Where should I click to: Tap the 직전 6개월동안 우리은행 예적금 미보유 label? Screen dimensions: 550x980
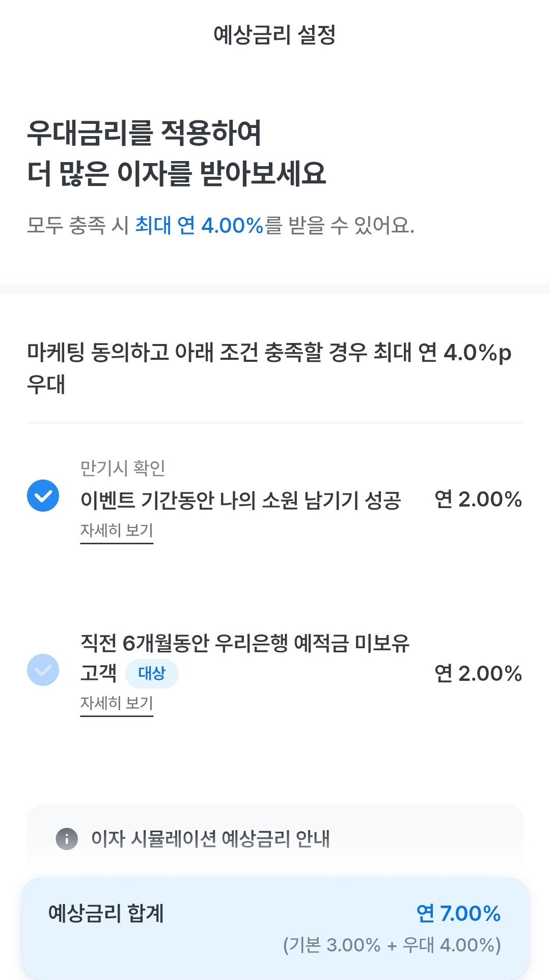point(245,643)
